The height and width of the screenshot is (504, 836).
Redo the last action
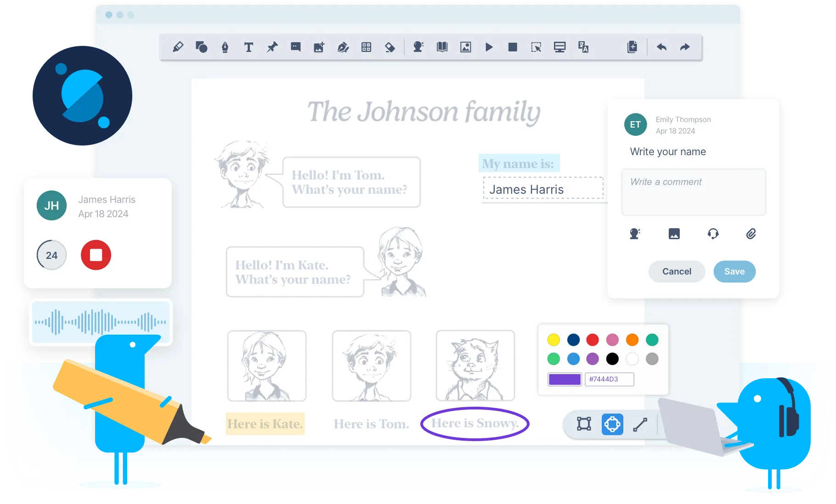685,47
